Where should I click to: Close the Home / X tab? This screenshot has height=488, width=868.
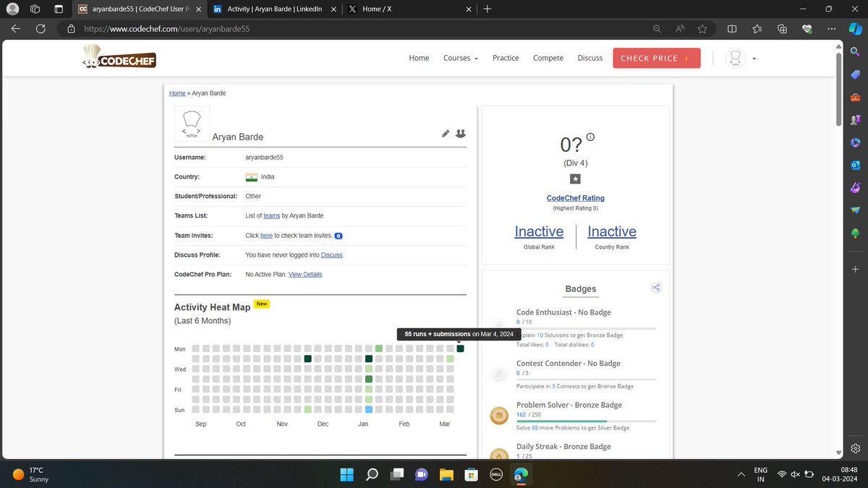coord(468,9)
